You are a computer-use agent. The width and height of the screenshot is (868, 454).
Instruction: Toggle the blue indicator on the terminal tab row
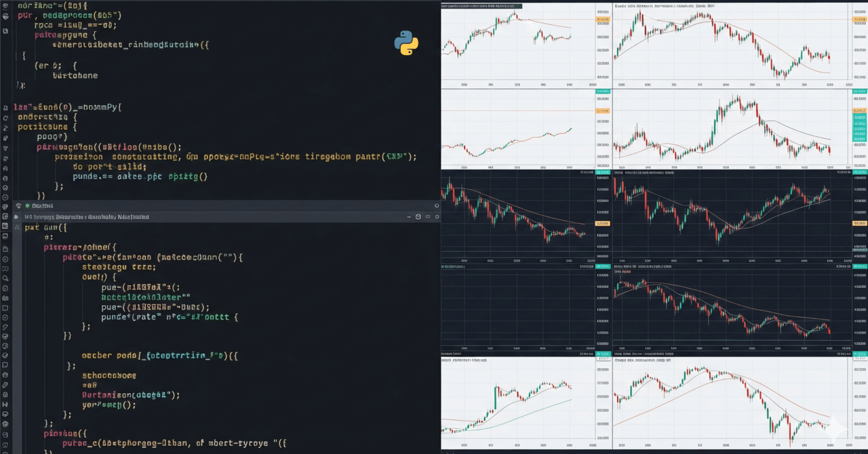16,217
